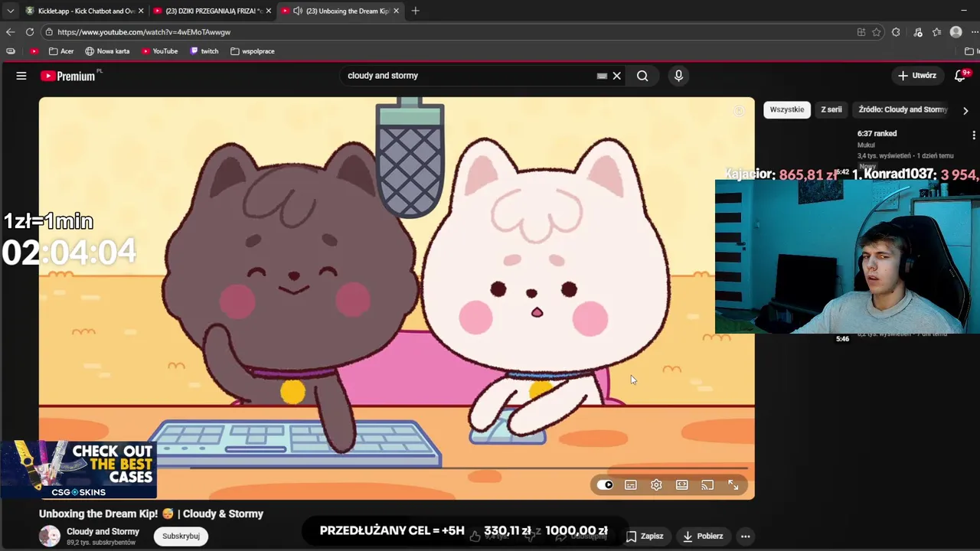The width and height of the screenshot is (980, 551).
Task: Reload the page
Action: [29, 32]
